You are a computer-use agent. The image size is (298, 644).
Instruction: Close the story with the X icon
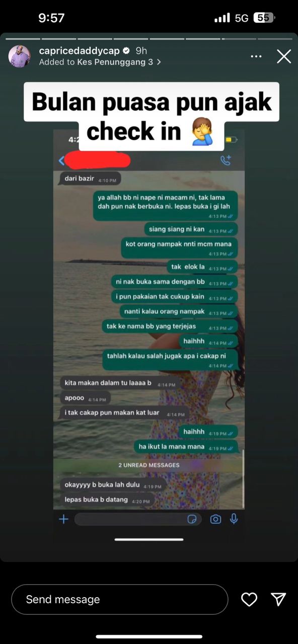pos(284,56)
